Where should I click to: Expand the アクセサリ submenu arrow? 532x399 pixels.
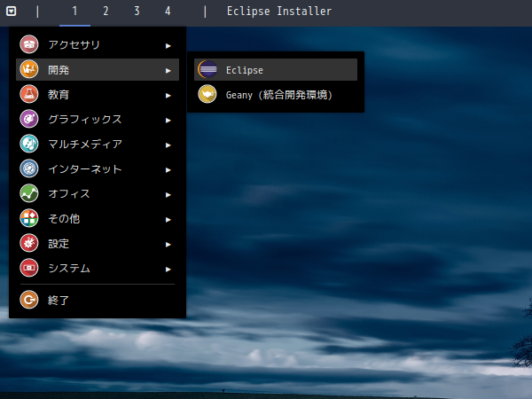(168, 46)
